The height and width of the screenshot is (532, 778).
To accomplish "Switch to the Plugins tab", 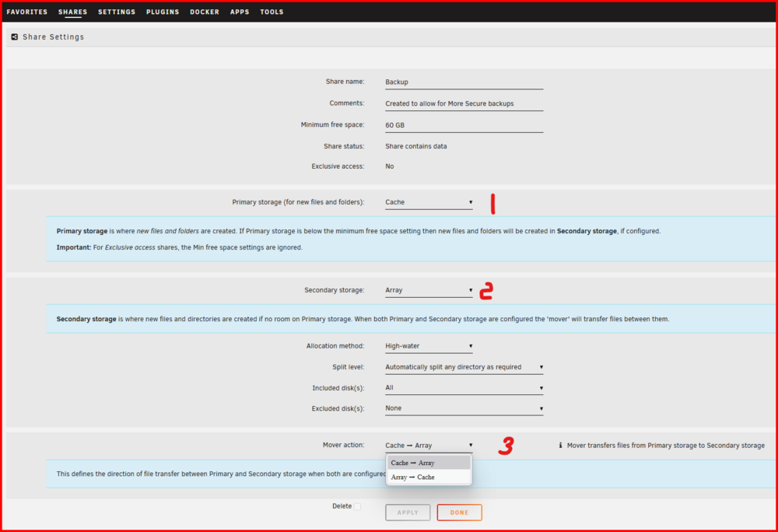I will [163, 12].
